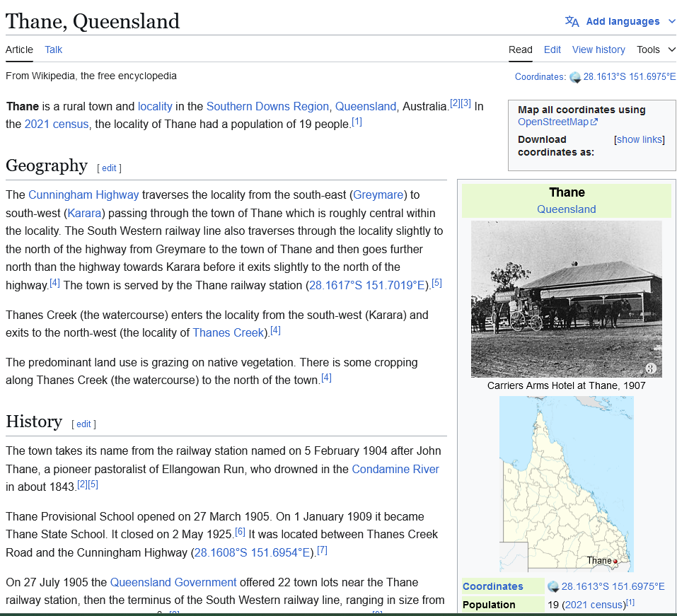Click the globe icon next to top coordinates
The width and height of the screenshot is (677, 616).
(x=575, y=77)
